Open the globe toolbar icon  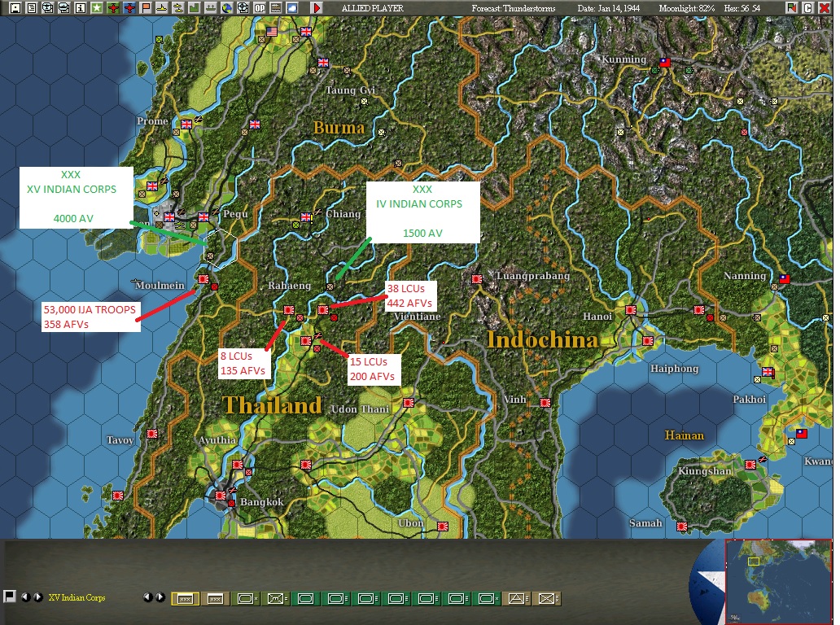coord(227,7)
